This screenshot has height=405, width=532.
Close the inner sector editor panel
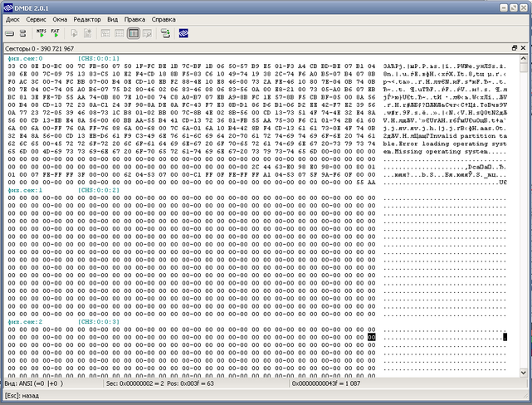(525, 49)
